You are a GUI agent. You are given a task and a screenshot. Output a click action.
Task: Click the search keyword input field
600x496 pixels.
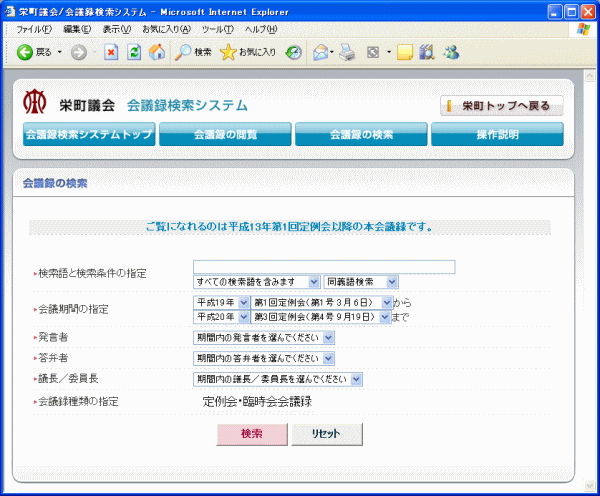[x=324, y=267]
